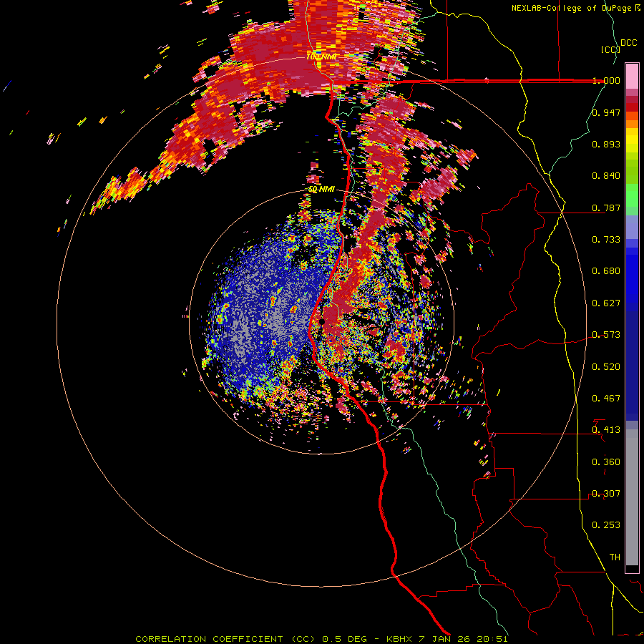Click the 0.360 color scale label

[x=606, y=462]
